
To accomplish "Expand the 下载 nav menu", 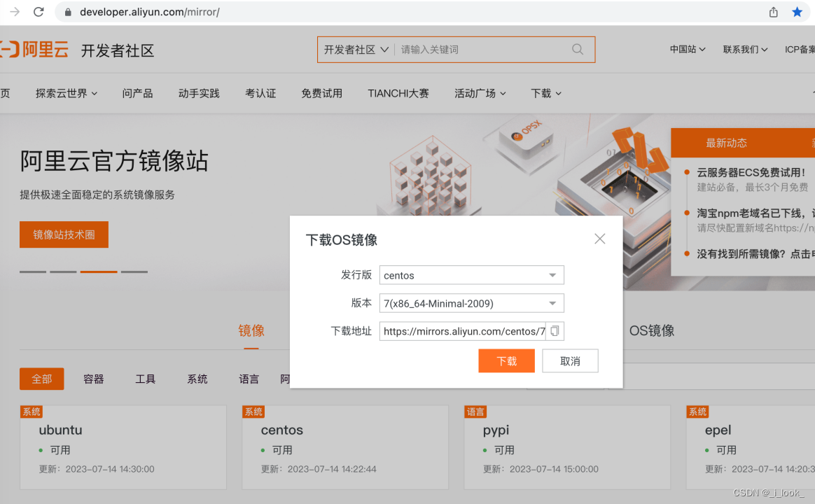I will (x=545, y=93).
